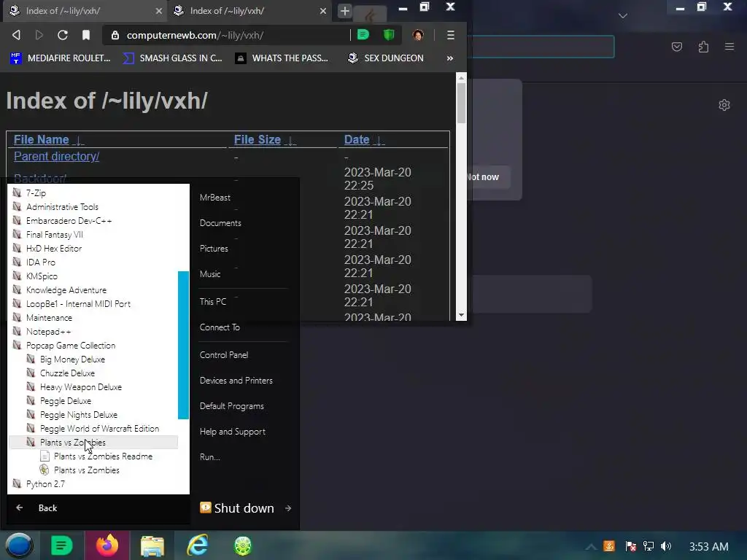Bookmark this page icon in browser

tap(86, 35)
